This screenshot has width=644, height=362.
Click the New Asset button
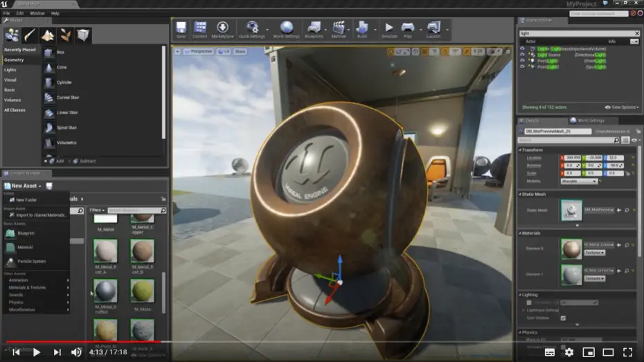tap(23, 186)
